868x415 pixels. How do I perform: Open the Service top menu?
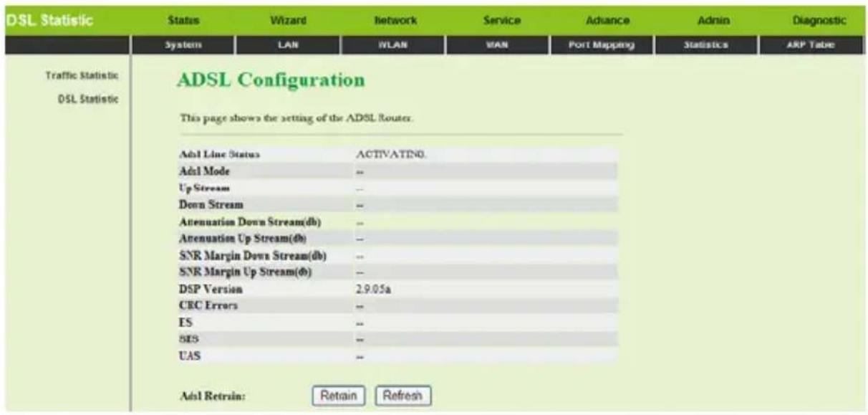[502, 21]
